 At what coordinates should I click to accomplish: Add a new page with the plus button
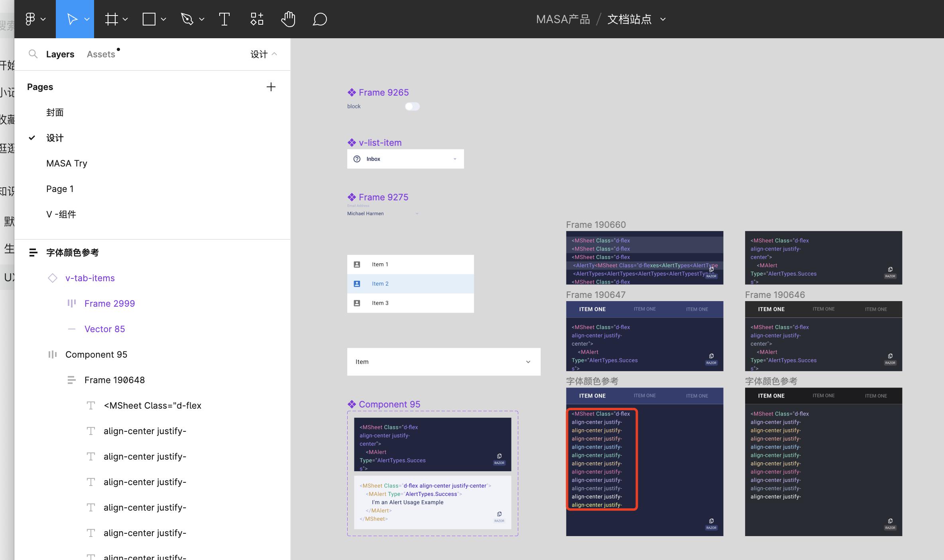coord(271,87)
